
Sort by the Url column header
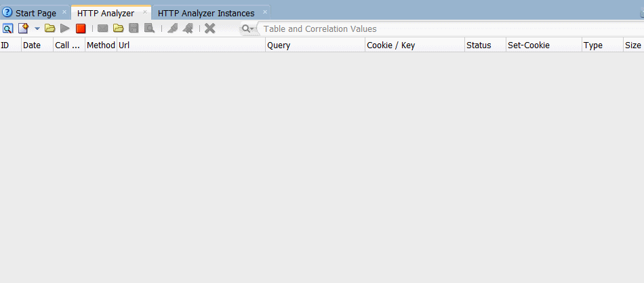tap(191, 45)
